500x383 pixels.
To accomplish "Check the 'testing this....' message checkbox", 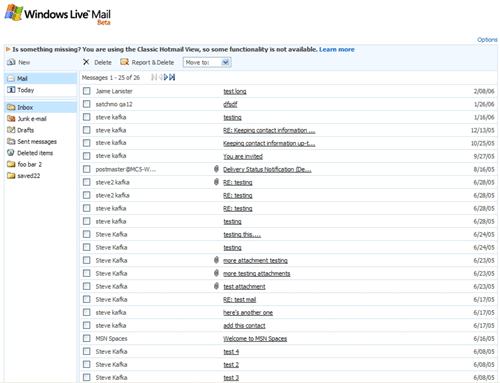I will (87, 234).
